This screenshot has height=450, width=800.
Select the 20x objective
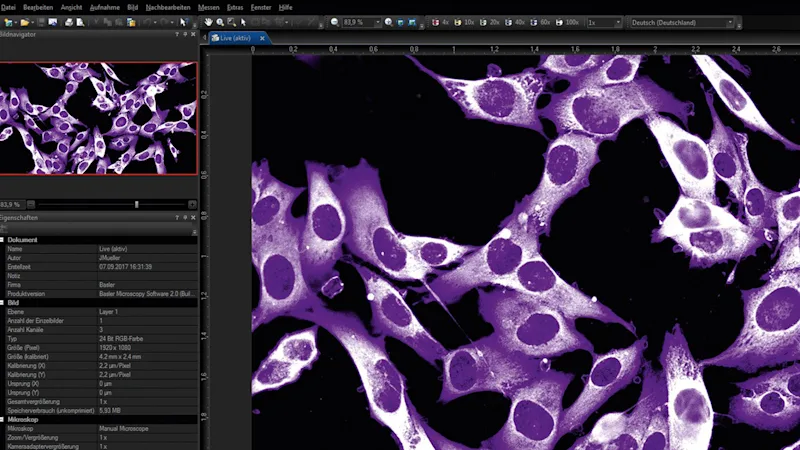point(489,22)
